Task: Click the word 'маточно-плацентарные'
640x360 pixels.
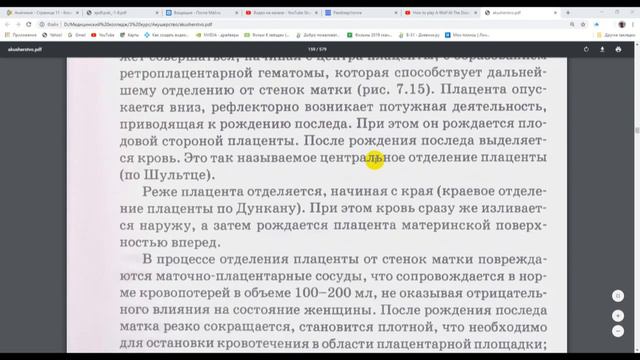Action: click(x=234, y=276)
